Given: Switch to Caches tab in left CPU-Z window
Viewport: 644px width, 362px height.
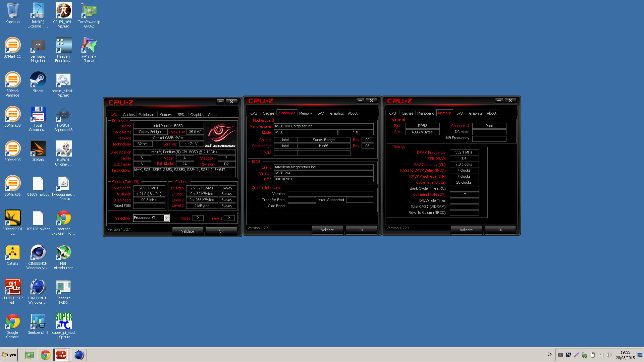Looking at the screenshot, I should click(128, 115).
